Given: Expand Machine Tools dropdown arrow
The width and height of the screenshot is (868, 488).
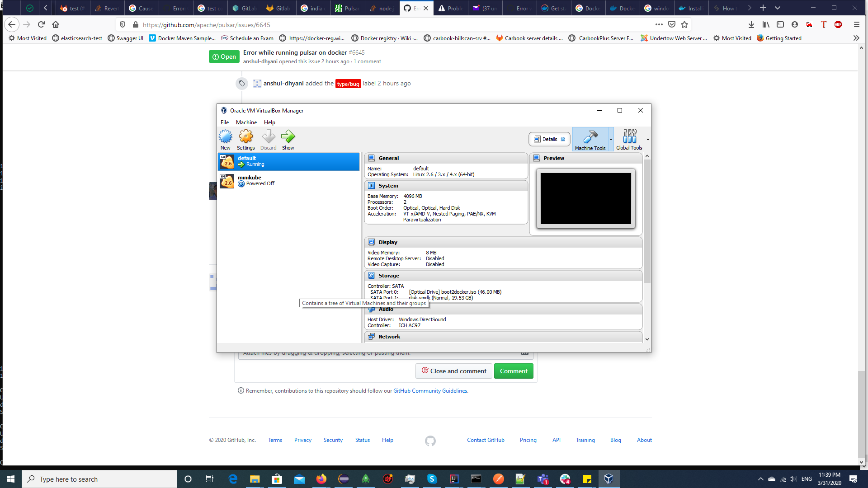Looking at the screenshot, I should coord(611,140).
